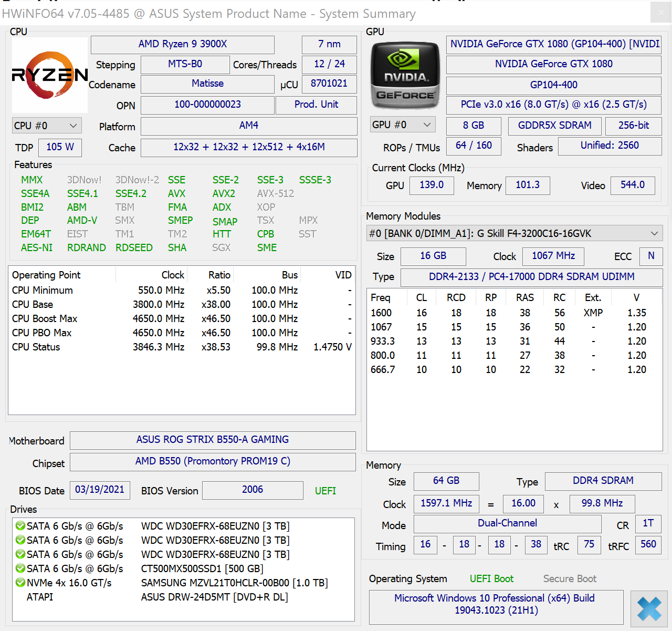Select the CPU Boost Max row
Screen dimensions: 672x631
tap(182, 319)
